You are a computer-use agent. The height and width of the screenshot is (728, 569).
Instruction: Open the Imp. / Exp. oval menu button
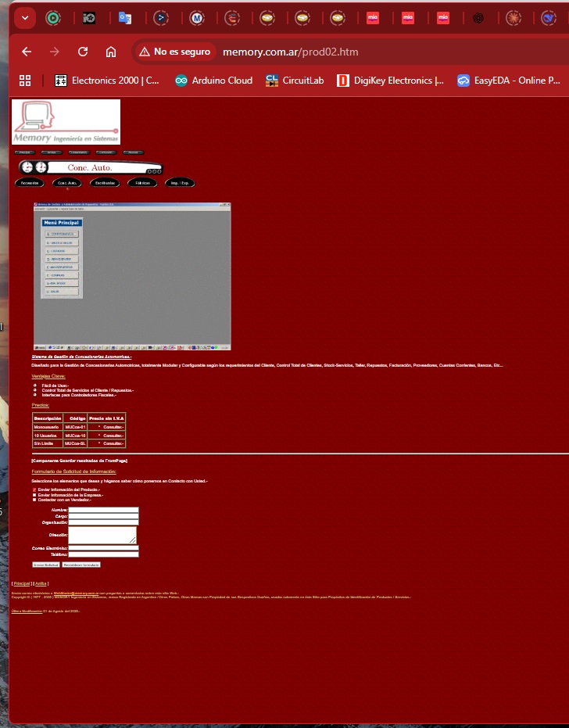180,183
